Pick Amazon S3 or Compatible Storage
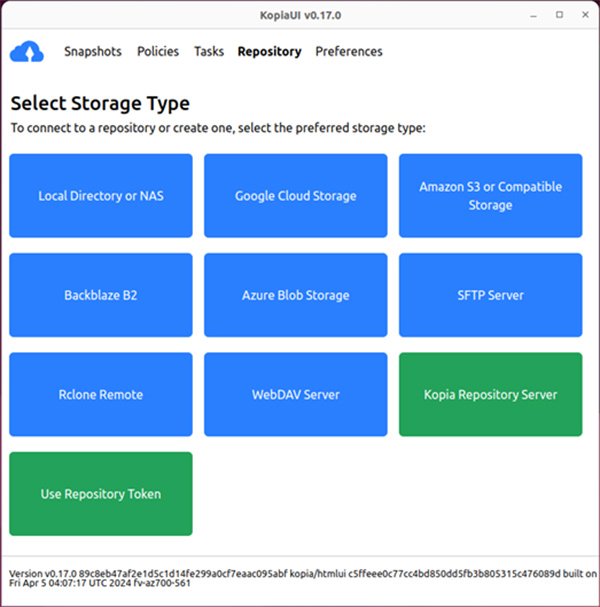The height and width of the screenshot is (607, 600). 490,196
